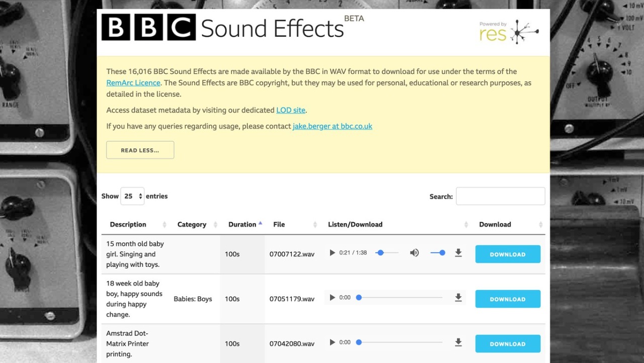Click seek slider of 07042080.wav player

pos(400,342)
